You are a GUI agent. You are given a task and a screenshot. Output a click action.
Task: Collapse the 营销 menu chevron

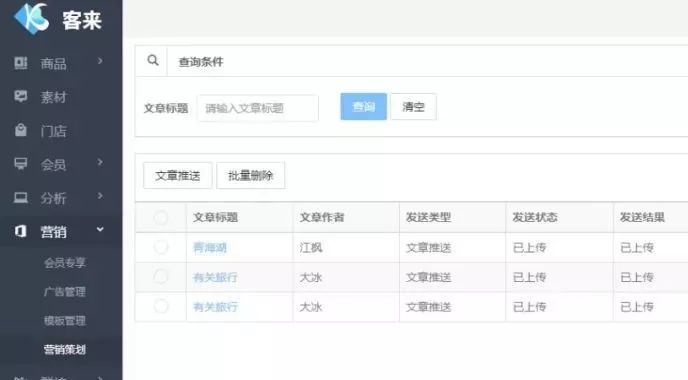[x=100, y=229]
